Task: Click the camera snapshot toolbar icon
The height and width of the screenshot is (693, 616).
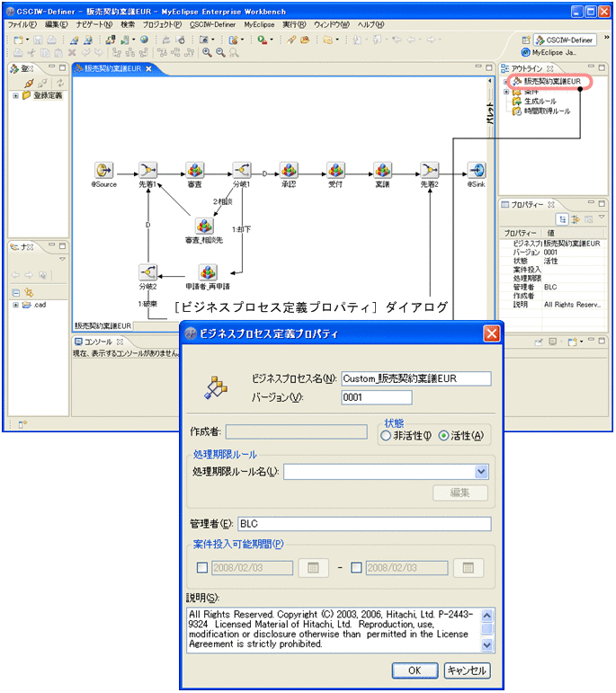Action: pos(203,40)
